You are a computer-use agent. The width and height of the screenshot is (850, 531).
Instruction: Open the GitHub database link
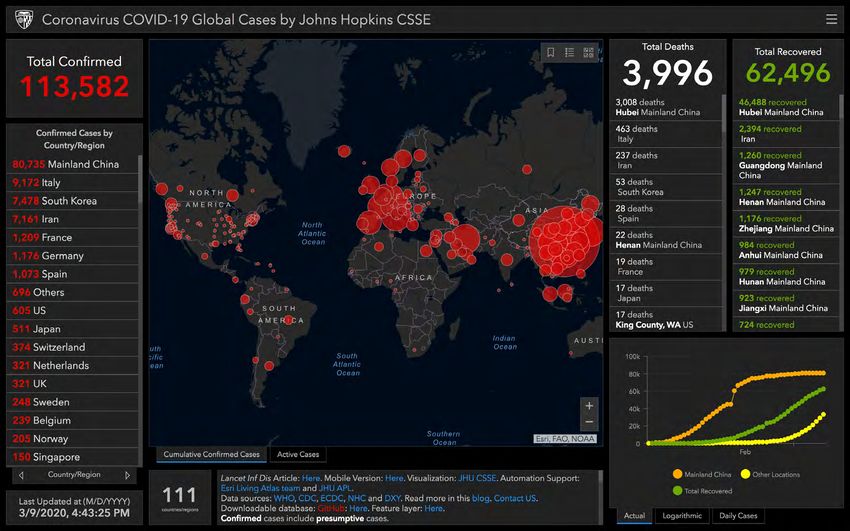coord(331,509)
